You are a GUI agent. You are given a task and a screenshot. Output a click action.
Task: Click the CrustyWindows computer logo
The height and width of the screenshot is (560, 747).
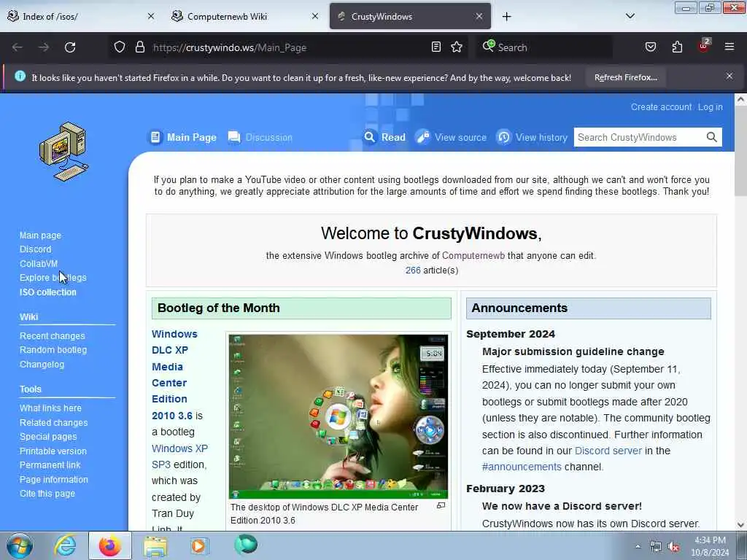(64, 152)
